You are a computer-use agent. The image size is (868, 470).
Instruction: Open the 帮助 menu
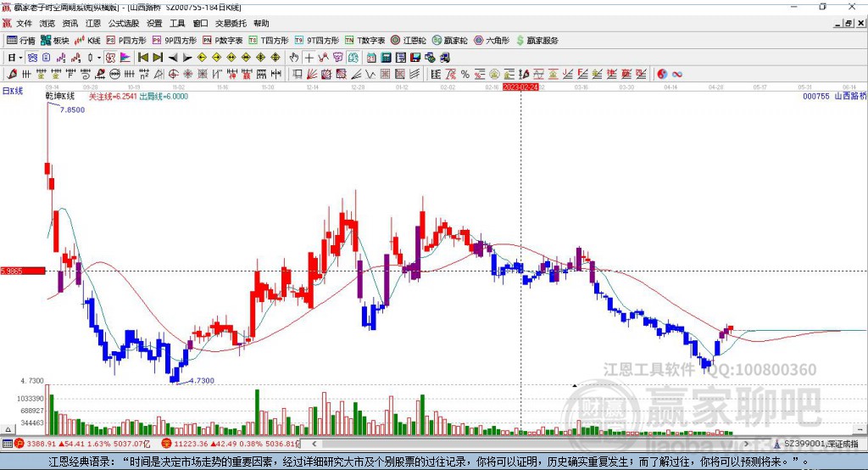pyautogui.click(x=261, y=23)
